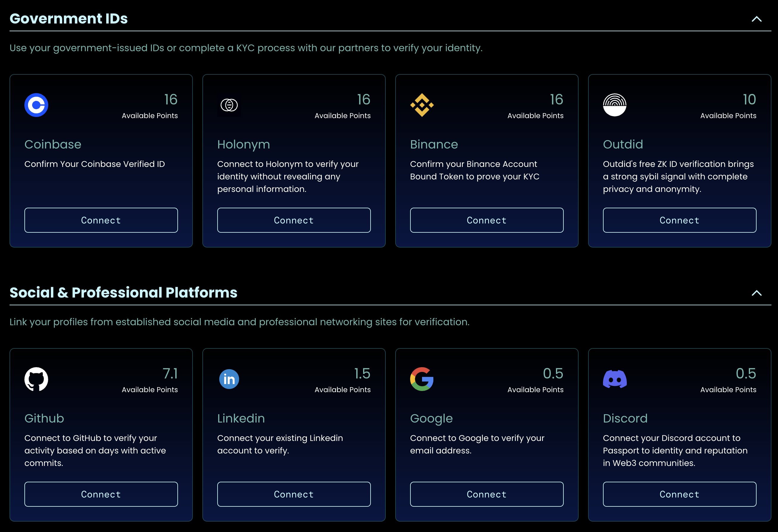The height and width of the screenshot is (532, 778).
Task: Click 'Link your profiles from established' subtitle
Action: (240, 322)
